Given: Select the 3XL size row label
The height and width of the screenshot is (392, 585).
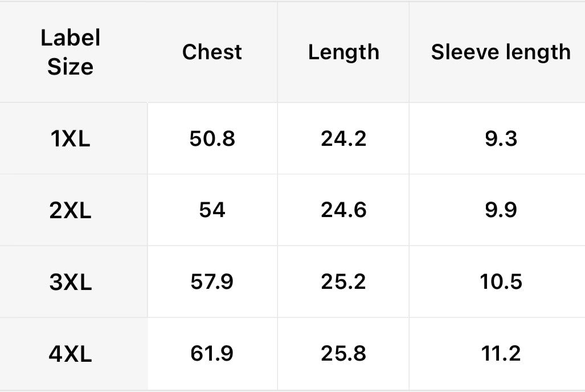Looking at the screenshot, I should [x=71, y=283].
